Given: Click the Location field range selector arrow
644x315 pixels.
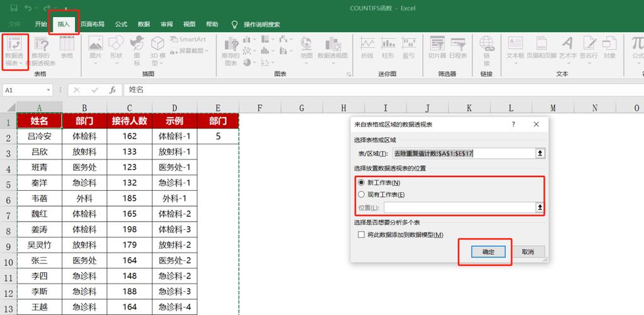Looking at the screenshot, I should (541, 207).
